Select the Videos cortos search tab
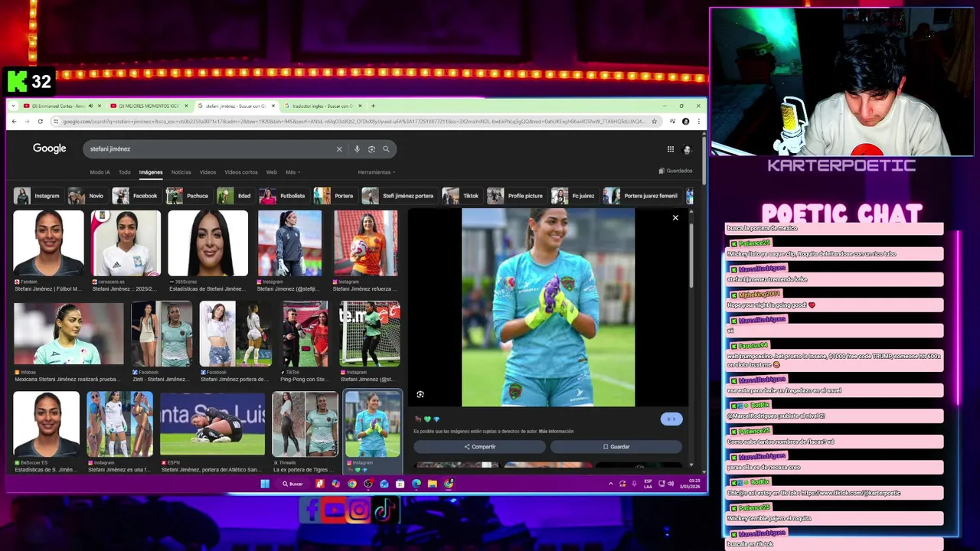The width and height of the screenshot is (980, 551). point(241,172)
